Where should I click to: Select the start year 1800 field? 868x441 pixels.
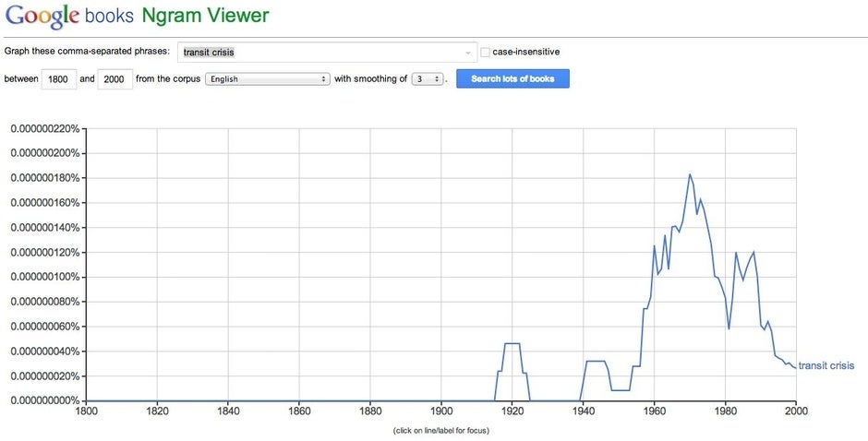click(x=59, y=79)
